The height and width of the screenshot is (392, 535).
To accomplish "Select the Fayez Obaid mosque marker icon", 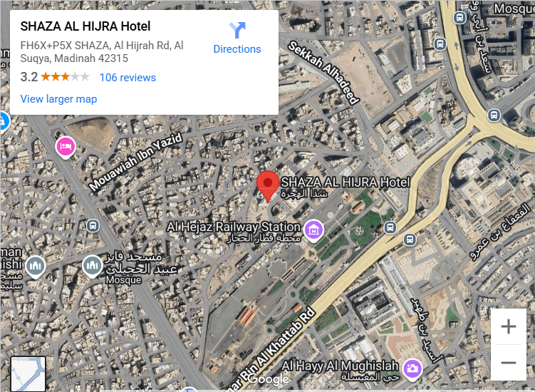I will click(x=92, y=267).
